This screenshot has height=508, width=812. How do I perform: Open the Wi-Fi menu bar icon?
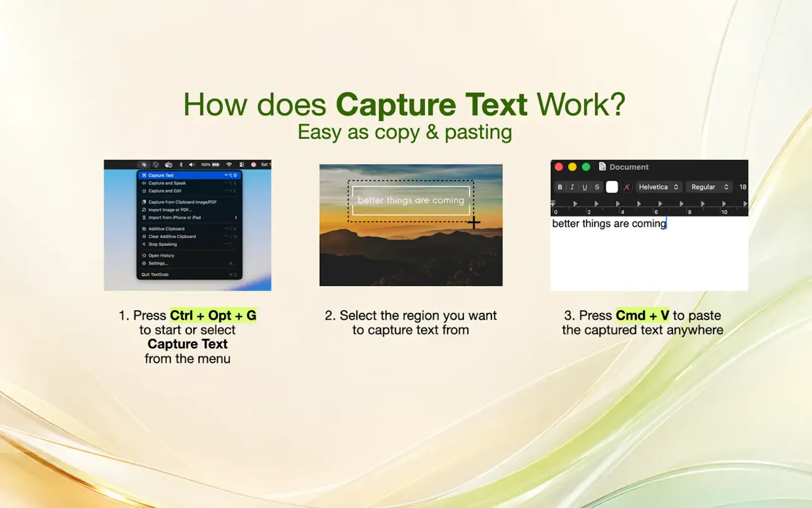(229, 165)
